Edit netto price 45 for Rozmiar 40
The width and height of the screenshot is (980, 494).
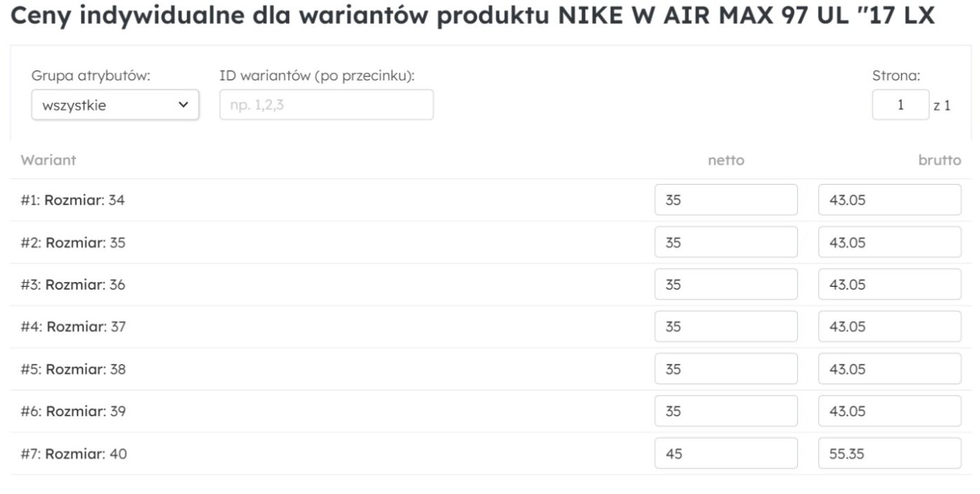click(726, 453)
